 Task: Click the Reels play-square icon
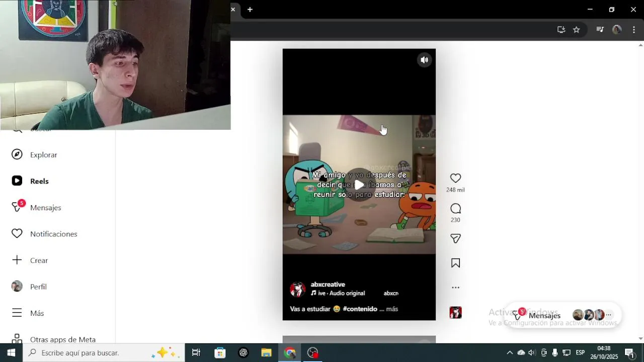coord(17,181)
